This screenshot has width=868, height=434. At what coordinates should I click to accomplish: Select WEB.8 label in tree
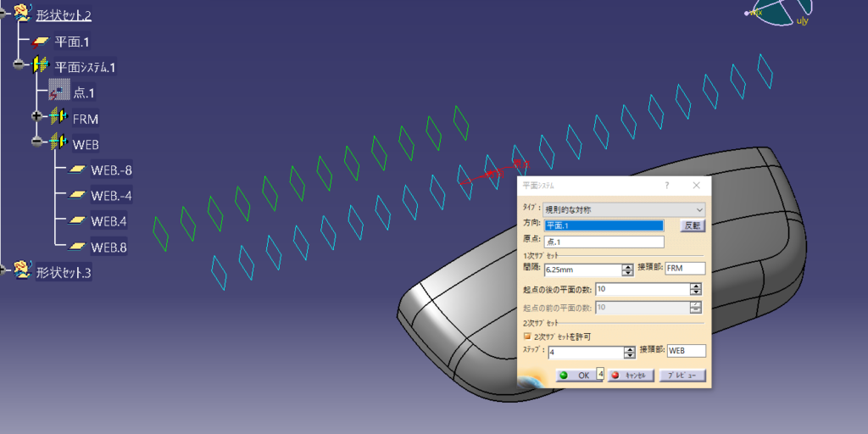click(x=109, y=247)
